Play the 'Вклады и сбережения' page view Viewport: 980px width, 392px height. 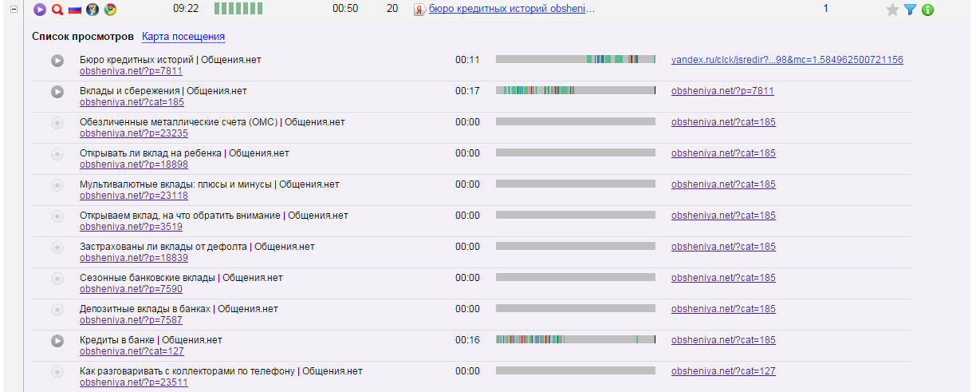[x=57, y=91]
